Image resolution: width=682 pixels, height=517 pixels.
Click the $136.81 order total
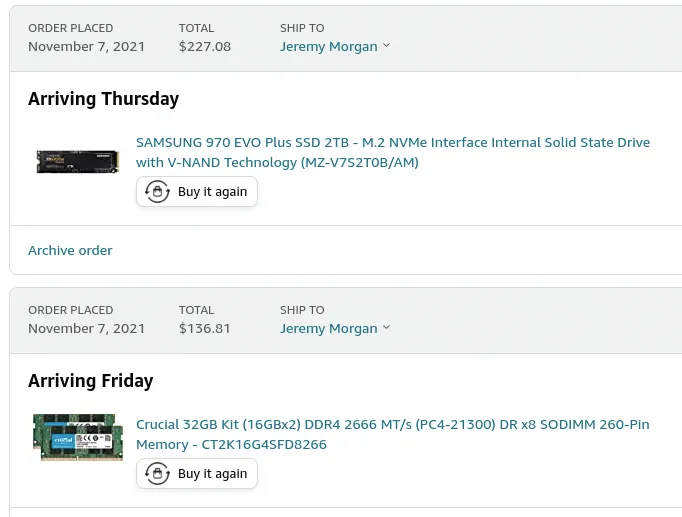click(x=205, y=328)
